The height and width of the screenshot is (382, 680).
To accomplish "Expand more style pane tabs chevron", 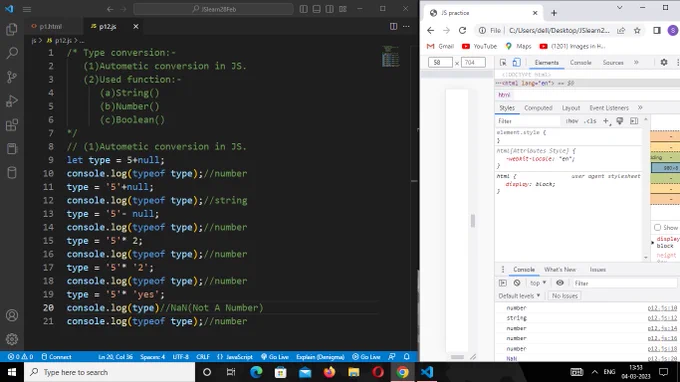I will point(640,108).
